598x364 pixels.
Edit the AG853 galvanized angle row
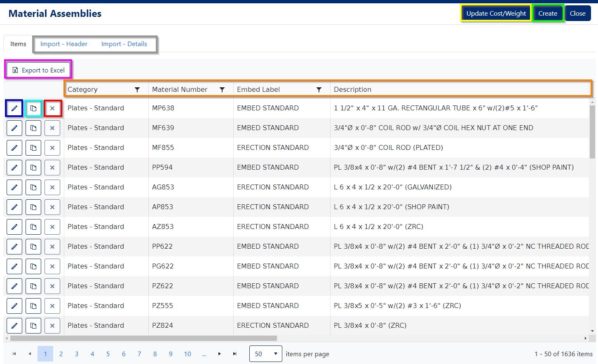pos(14,187)
